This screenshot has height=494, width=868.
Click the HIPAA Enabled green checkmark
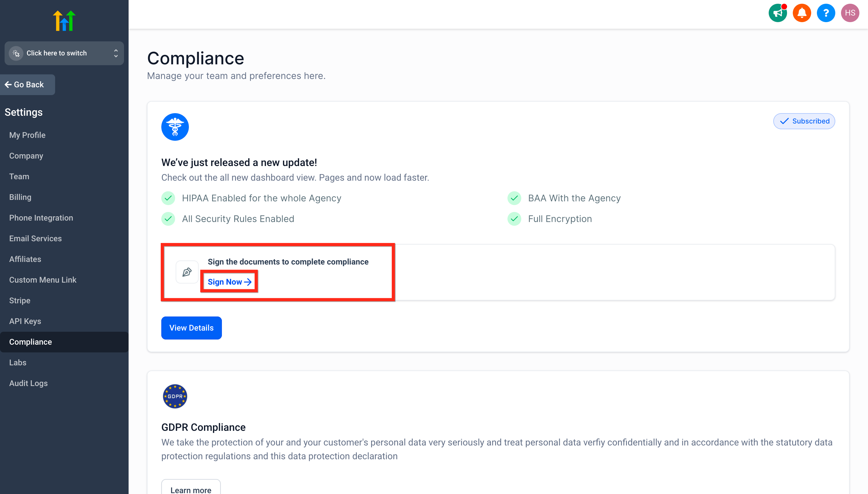coord(168,198)
